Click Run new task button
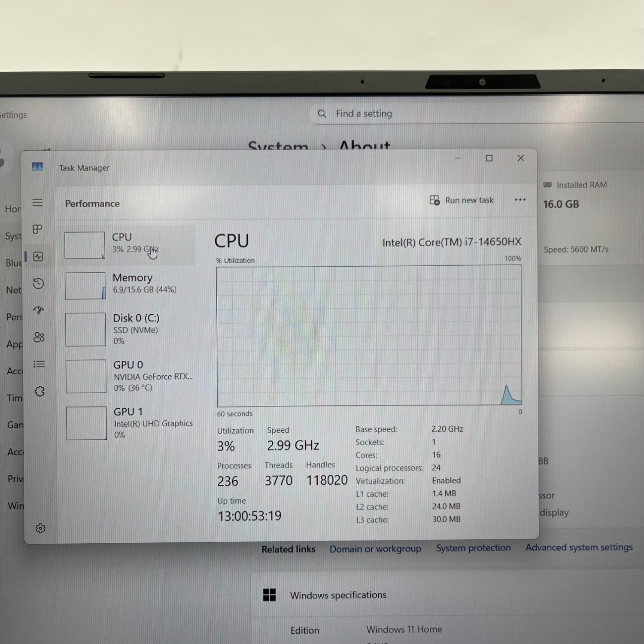Screen dimensions: 644x644 pyautogui.click(x=462, y=200)
